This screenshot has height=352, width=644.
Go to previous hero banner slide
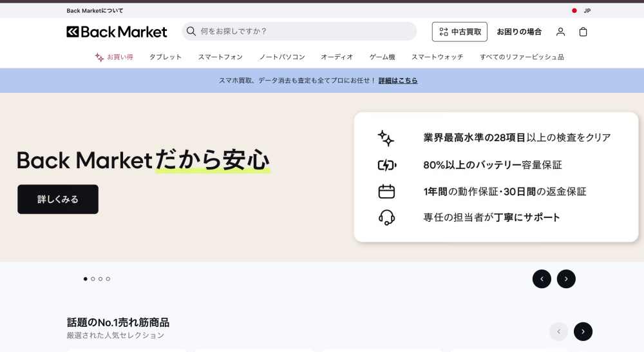(542, 279)
